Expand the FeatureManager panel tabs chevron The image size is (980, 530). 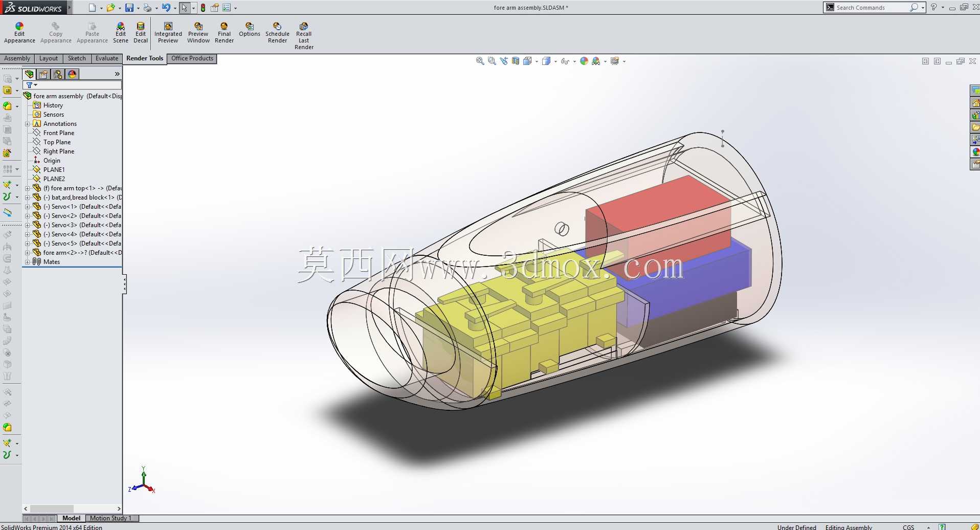click(117, 74)
